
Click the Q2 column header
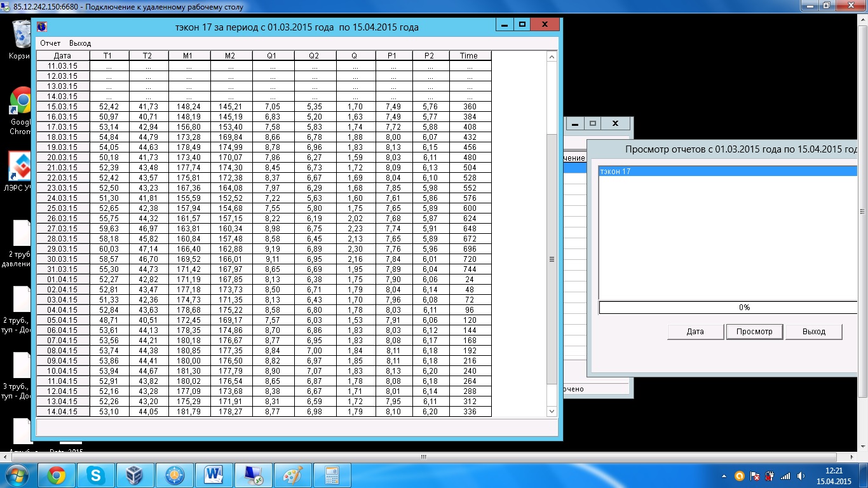(315, 56)
